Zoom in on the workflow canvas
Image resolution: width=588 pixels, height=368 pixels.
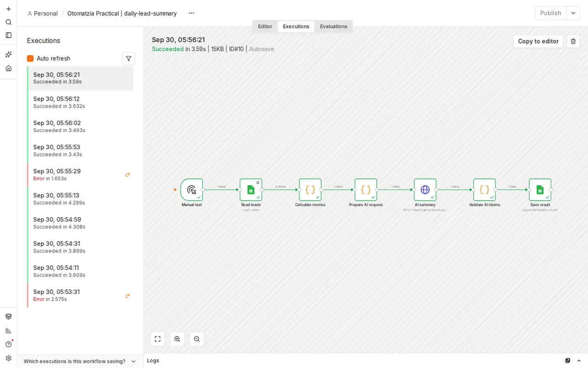pyautogui.click(x=177, y=339)
